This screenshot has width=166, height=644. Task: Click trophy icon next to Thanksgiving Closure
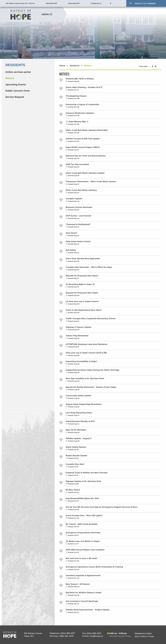click(61, 97)
